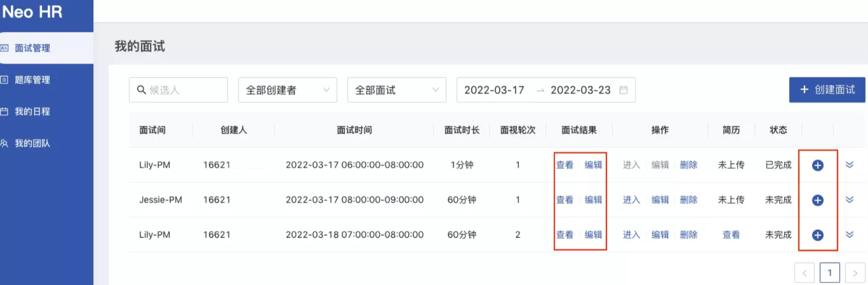Click the 状态 column header

[779, 130]
